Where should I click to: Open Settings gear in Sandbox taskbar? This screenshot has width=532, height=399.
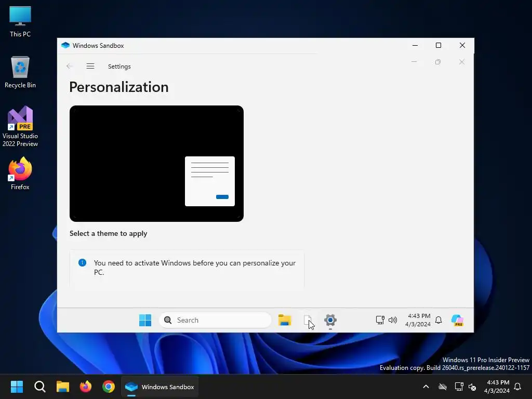(330, 320)
